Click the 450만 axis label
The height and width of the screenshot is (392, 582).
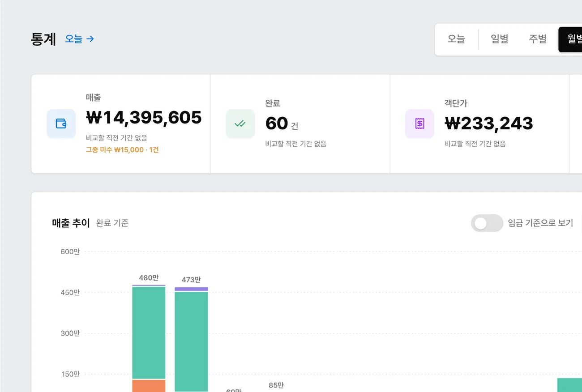click(x=70, y=293)
